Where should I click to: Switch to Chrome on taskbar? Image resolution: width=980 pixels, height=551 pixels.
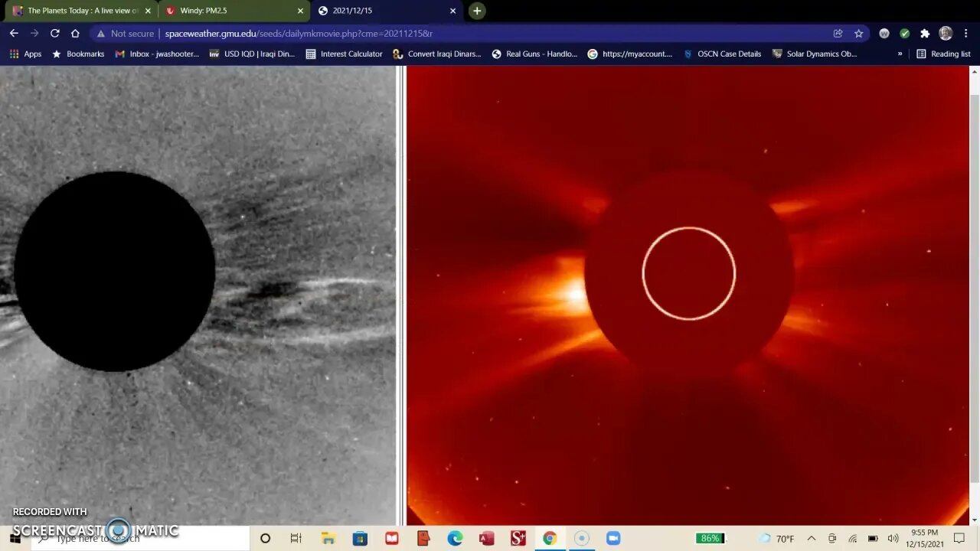coord(550,538)
